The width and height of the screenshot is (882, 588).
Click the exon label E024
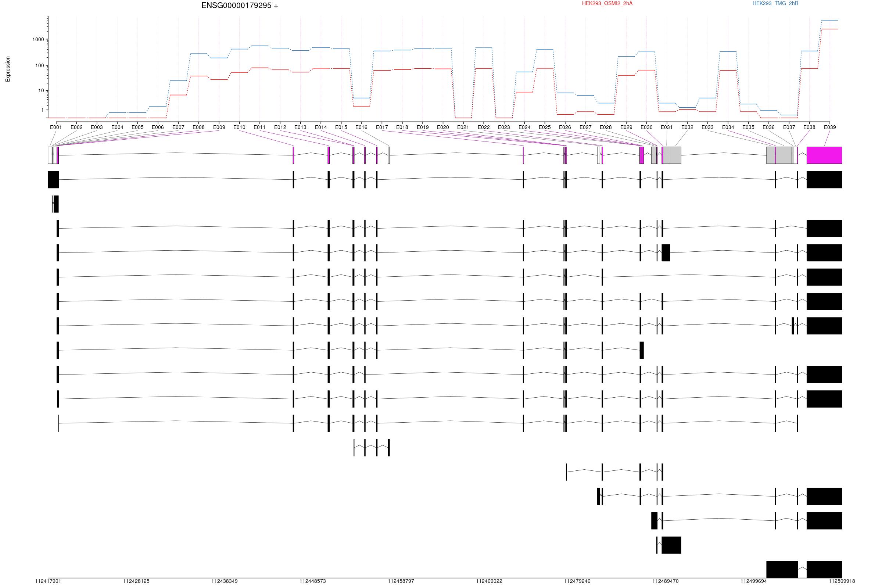[525, 127]
